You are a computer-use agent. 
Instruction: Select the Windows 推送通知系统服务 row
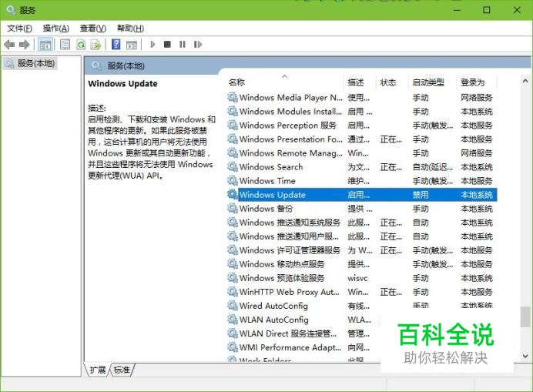[362, 223]
